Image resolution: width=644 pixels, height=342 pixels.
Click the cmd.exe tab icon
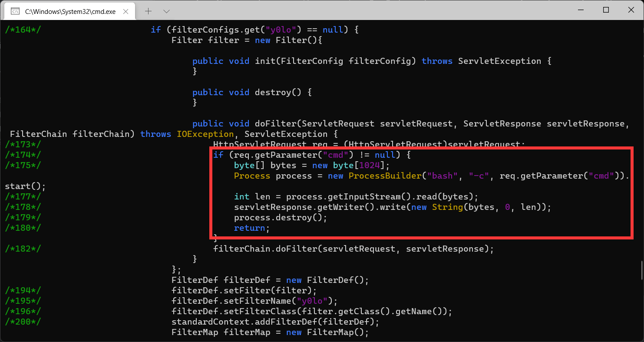[x=15, y=12]
